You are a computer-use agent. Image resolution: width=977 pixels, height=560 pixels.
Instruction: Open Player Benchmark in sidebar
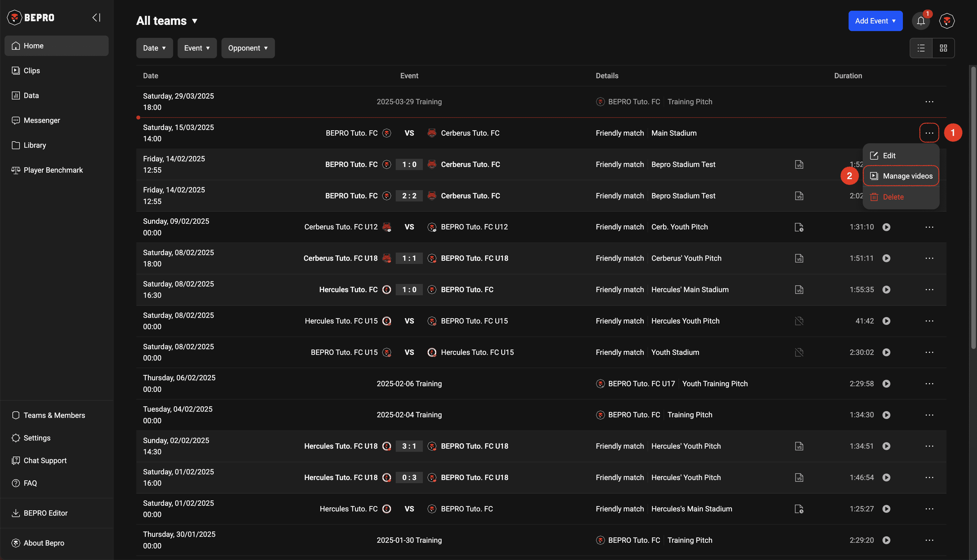[x=53, y=170]
